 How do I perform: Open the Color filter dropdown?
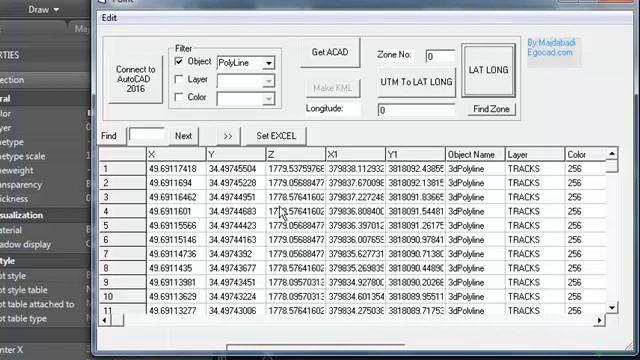click(268, 99)
